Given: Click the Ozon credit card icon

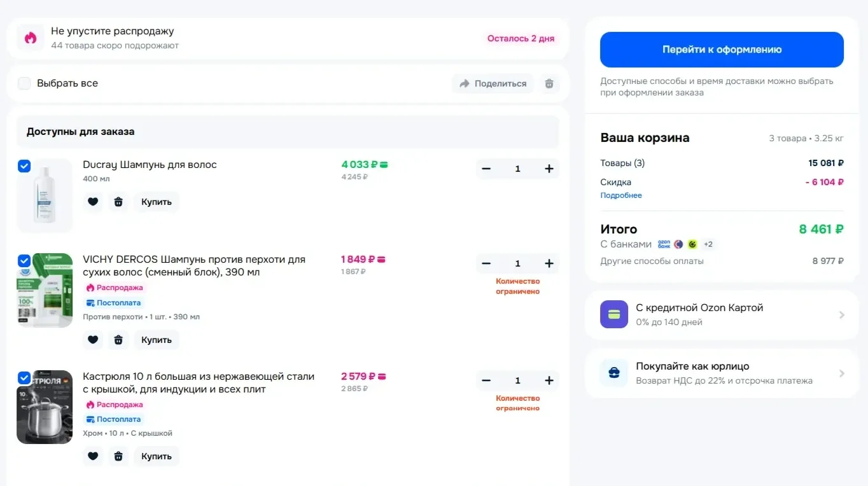Looking at the screenshot, I should (614, 314).
